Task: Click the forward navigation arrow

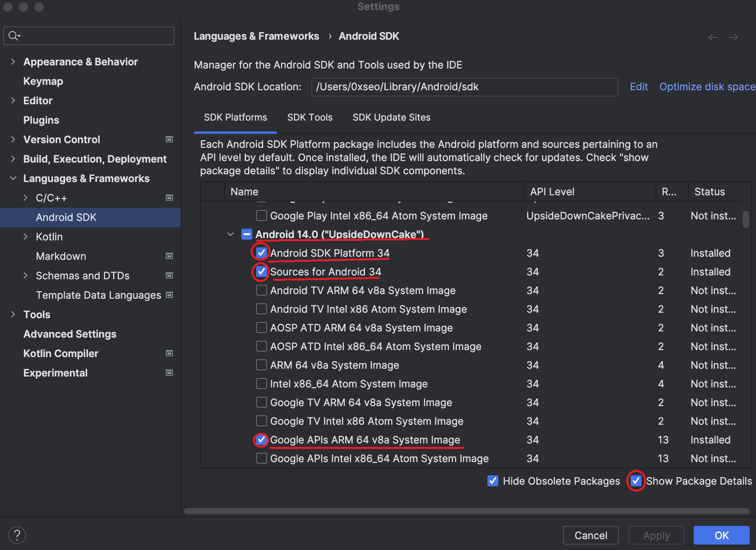Action: coord(733,37)
